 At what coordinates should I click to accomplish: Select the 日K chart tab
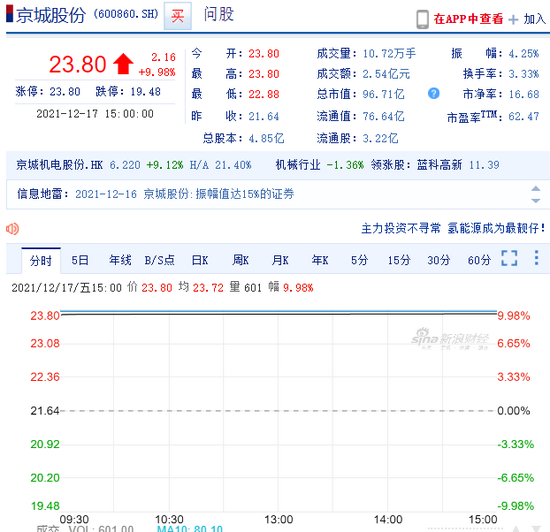200,260
